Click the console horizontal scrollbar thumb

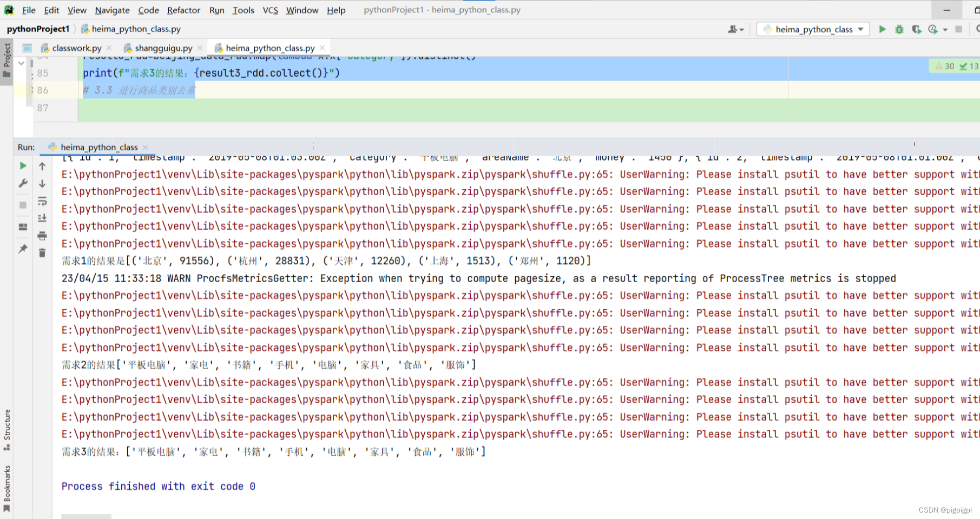pyautogui.click(x=87, y=516)
